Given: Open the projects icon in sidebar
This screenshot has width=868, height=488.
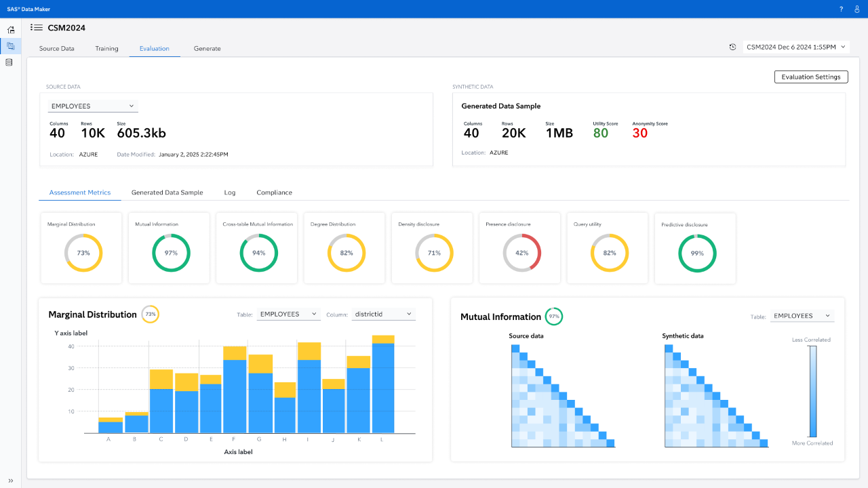Looking at the screenshot, I should (x=10, y=46).
